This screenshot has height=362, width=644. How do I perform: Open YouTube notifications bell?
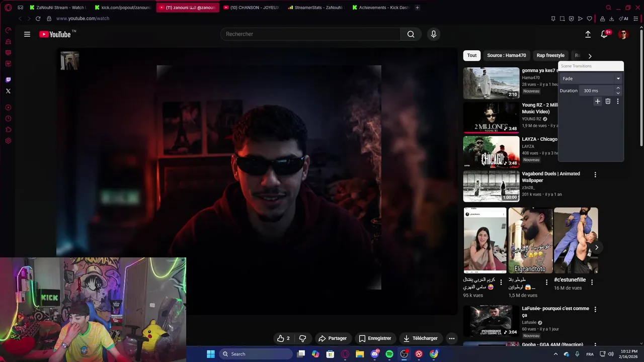pyautogui.click(x=605, y=34)
